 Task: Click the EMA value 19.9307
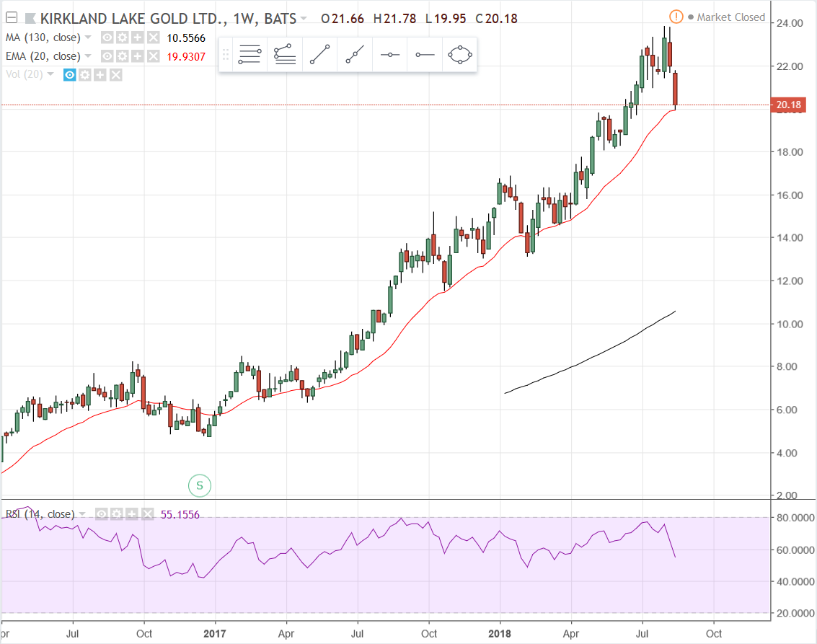(x=186, y=57)
